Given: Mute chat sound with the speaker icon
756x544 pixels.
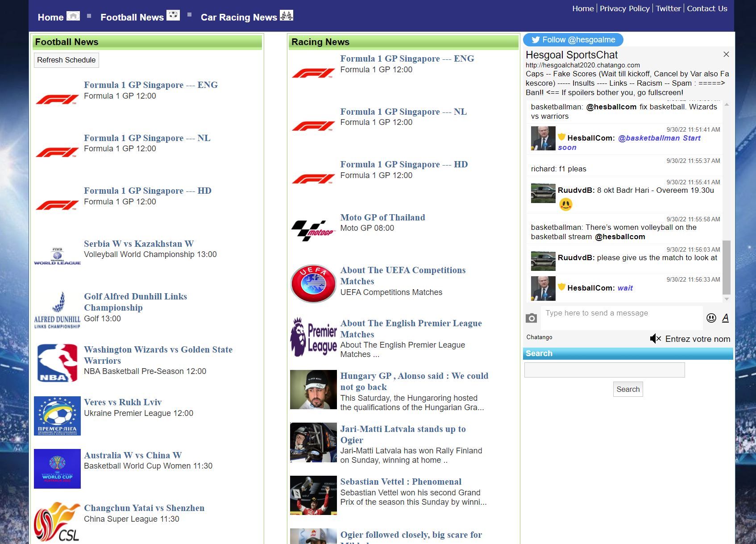Looking at the screenshot, I should point(655,339).
